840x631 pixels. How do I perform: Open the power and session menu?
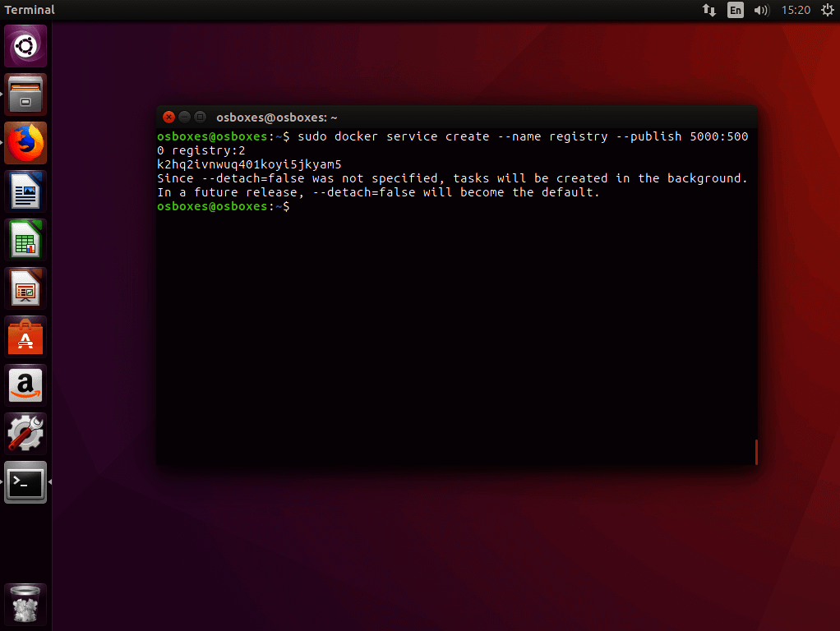(x=827, y=10)
